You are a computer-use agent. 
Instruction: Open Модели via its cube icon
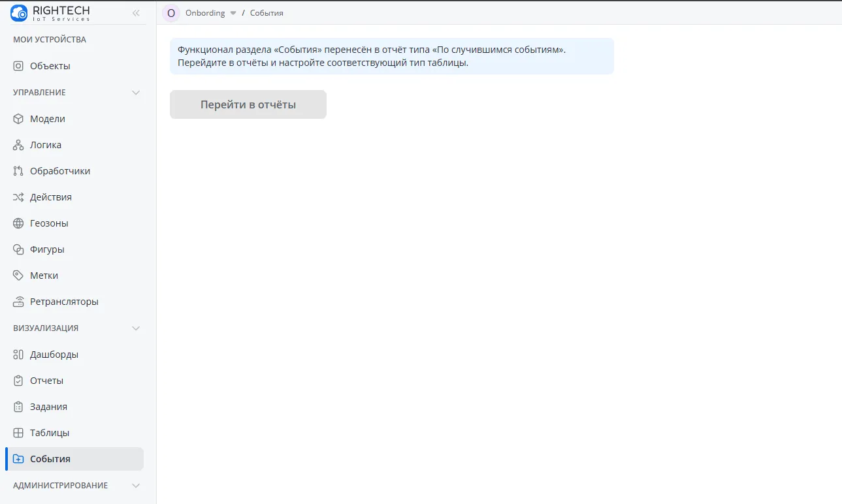[x=18, y=119]
